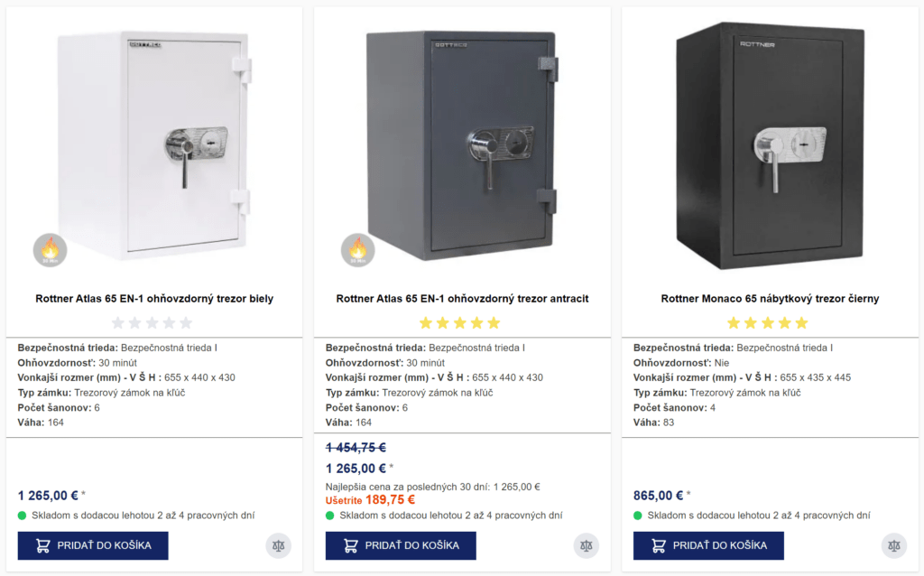Click five-star rating of Monaco 65 safe

point(768,322)
